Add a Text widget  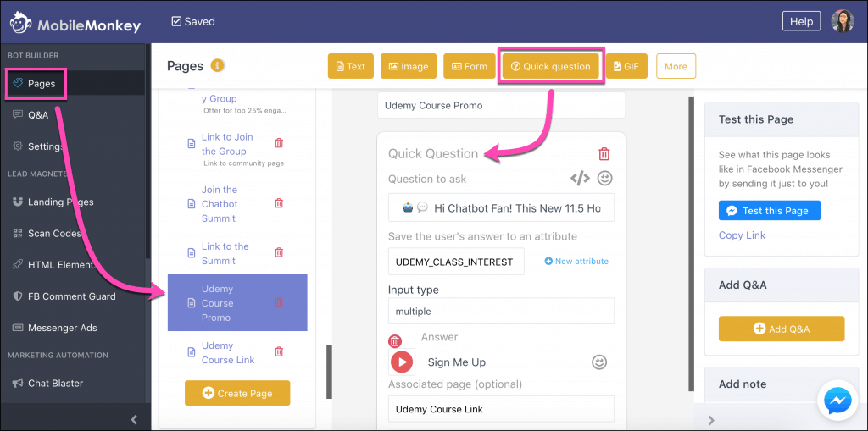(350, 66)
